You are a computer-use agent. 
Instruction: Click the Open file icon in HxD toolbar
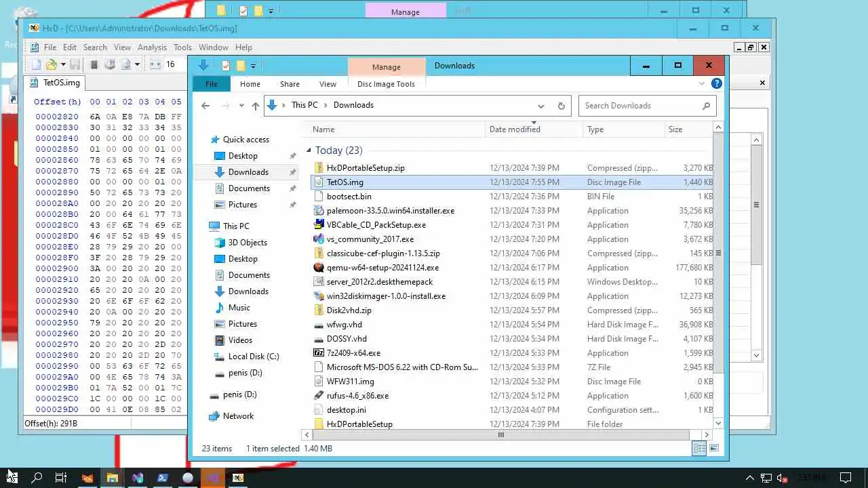point(51,64)
